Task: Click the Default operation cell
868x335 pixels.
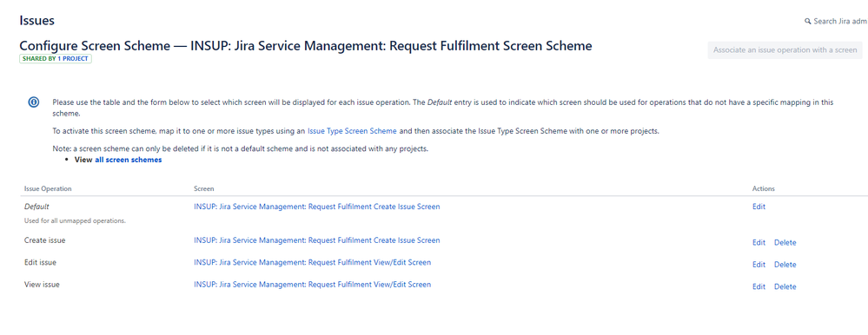Action: click(x=36, y=207)
